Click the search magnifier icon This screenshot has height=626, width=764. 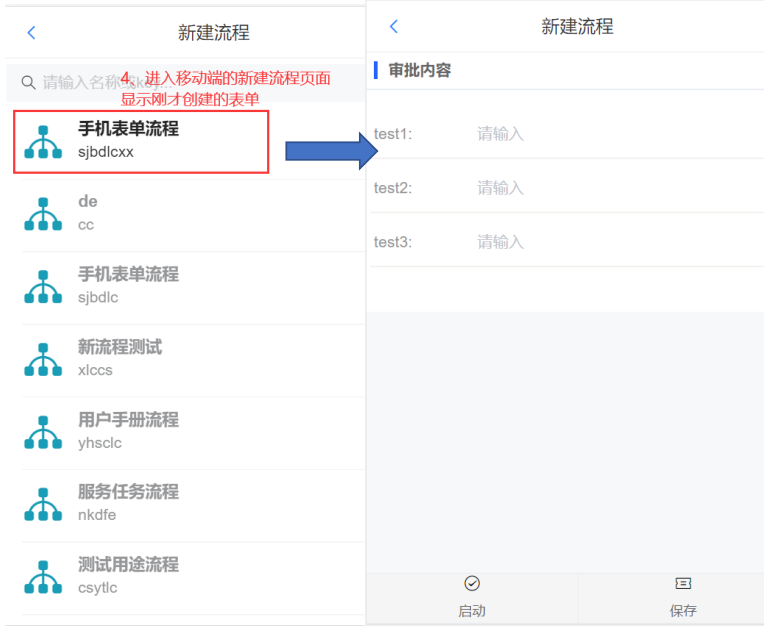(x=28, y=82)
